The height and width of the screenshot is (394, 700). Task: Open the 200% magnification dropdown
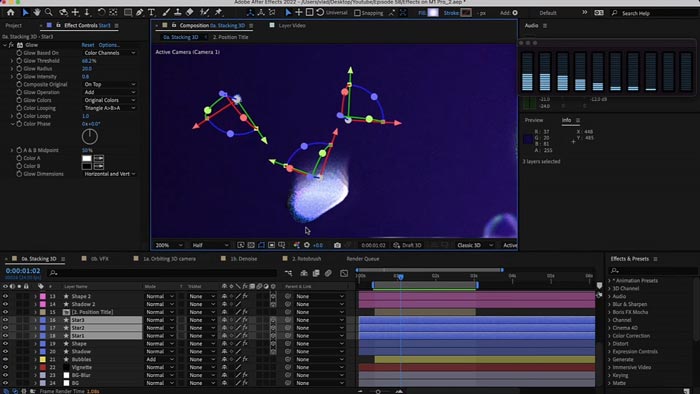pos(168,245)
